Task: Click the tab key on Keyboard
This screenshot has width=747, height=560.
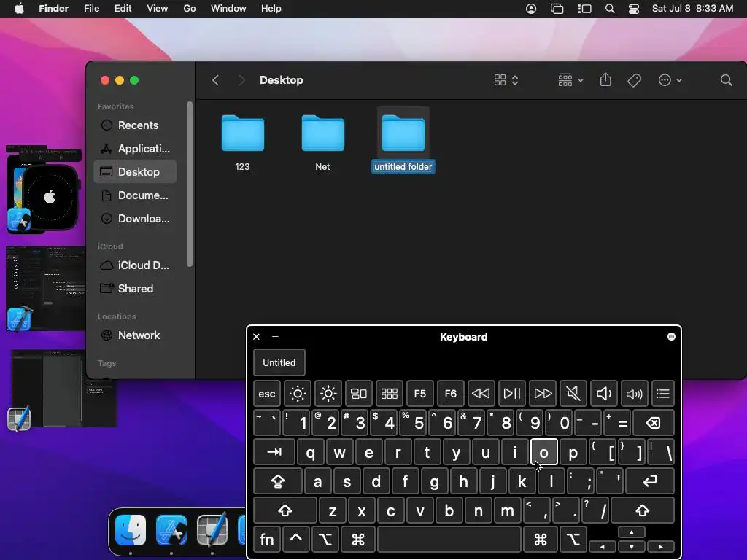Action: (274, 452)
